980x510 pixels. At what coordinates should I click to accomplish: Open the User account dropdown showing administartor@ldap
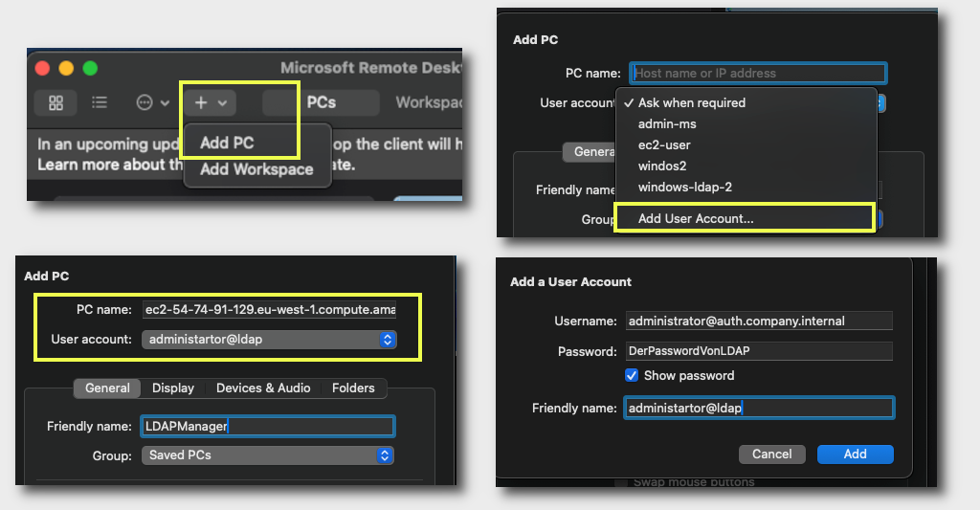[268, 340]
